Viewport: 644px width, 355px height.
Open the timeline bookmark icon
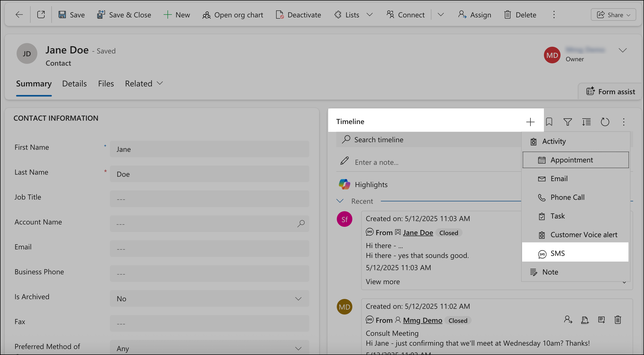[x=549, y=122]
